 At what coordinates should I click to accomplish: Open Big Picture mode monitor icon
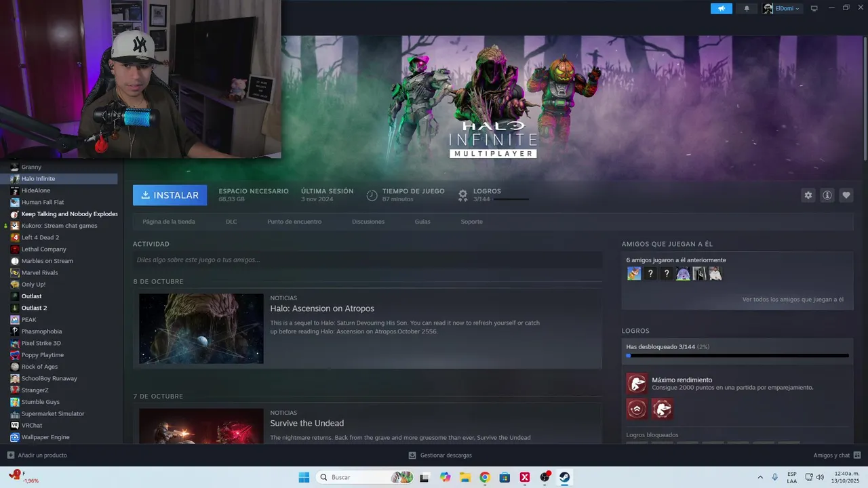pyautogui.click(x=814, y=8)
